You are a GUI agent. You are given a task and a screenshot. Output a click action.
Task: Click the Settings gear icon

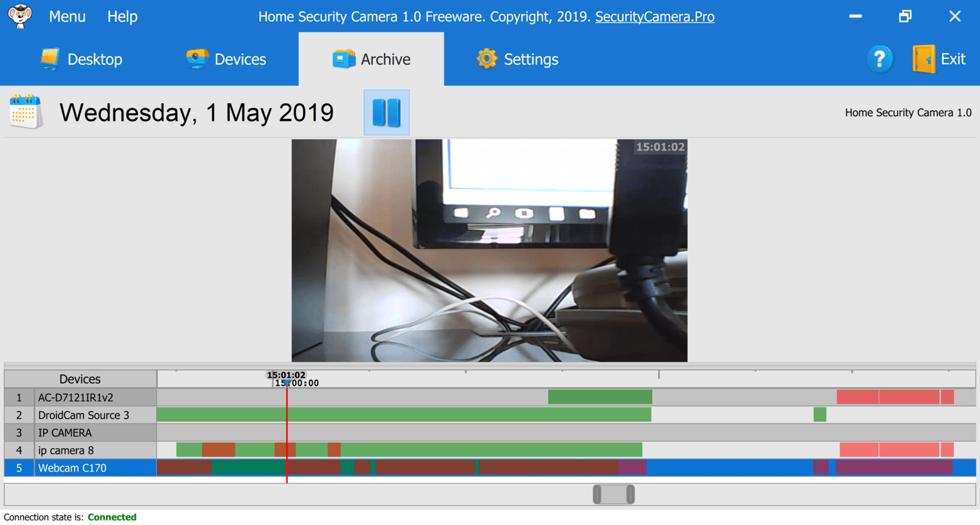[487, 59]
